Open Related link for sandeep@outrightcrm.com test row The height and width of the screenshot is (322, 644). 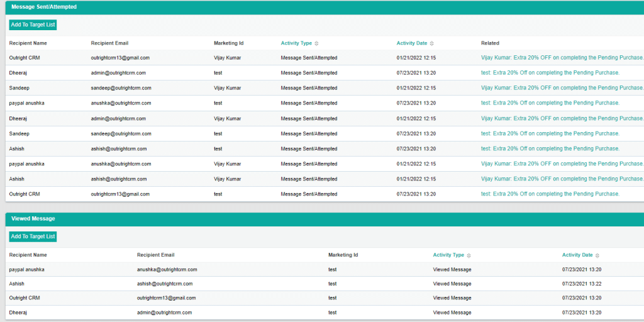tap(550, 133)
